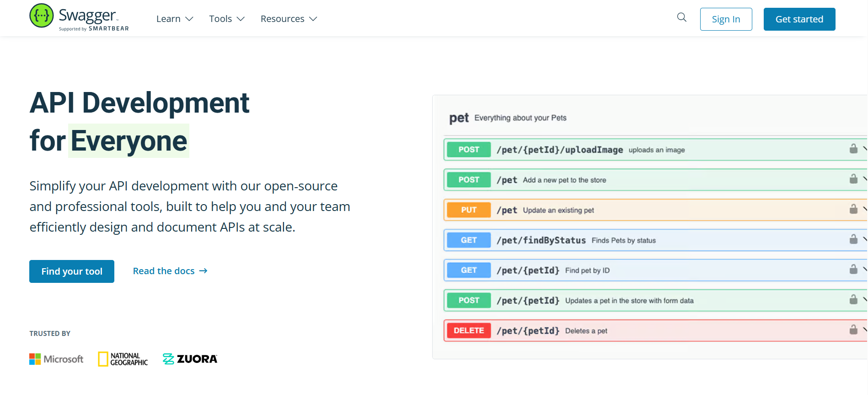Expand the Tools dropdown menu
Screen dimensions: 868x395
(x=227, y=19)
